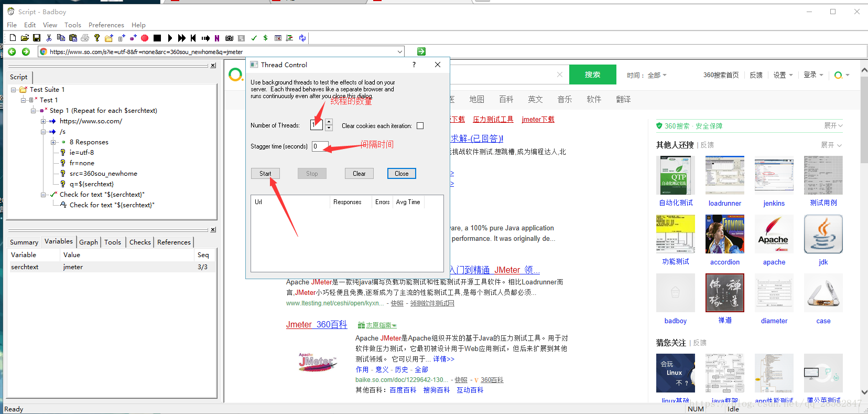The height and width of the screenshot is (414, 868).
Task: Play all with double arrow icon
Action: [x=181, y=38]
